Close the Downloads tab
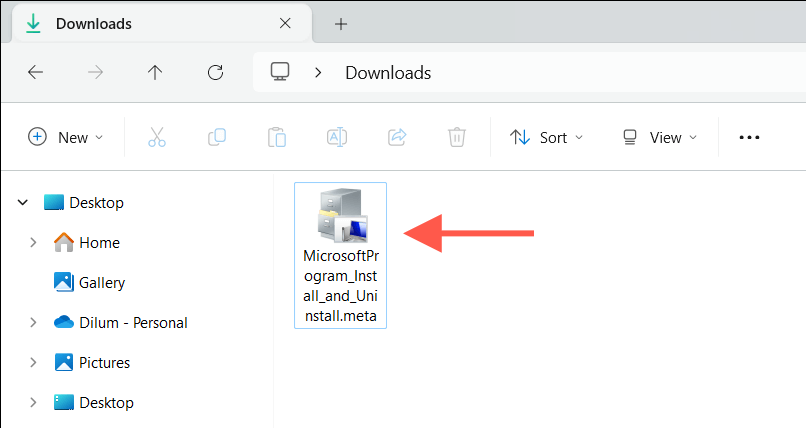The image size is (806, 428). [x=285, y=23]
